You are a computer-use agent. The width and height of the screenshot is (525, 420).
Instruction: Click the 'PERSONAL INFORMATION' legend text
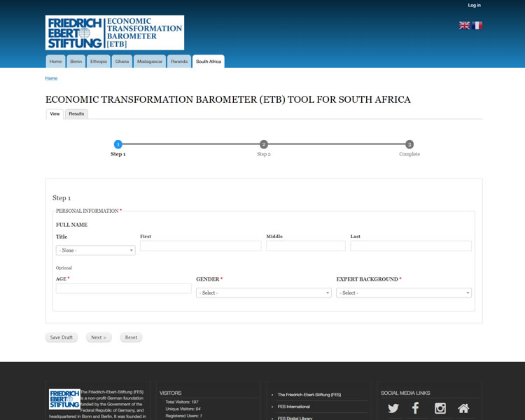coord(87,211)
